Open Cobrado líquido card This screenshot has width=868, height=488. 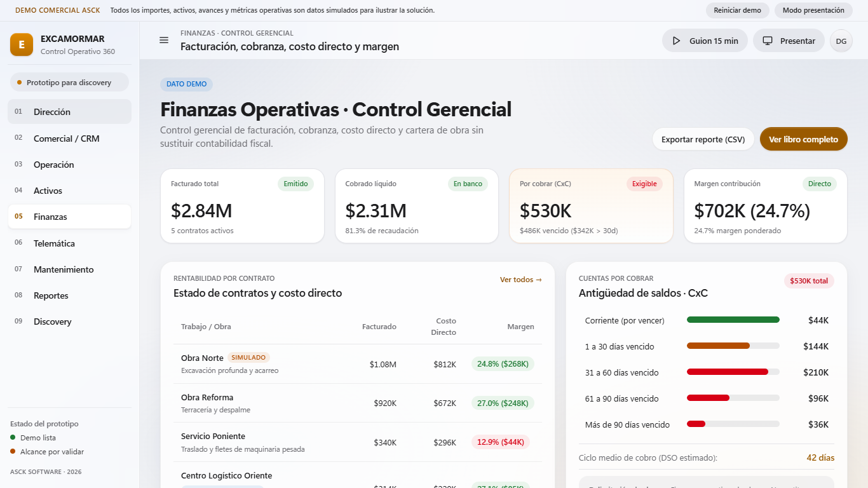click(417, 206)
